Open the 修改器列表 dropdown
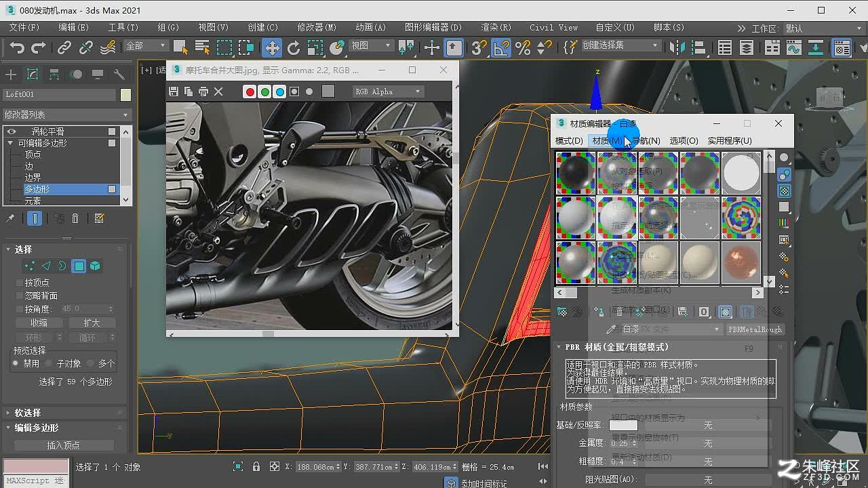The width and height of the screenshot is (868, 488). pyautogui.click(x=66, y=115)
